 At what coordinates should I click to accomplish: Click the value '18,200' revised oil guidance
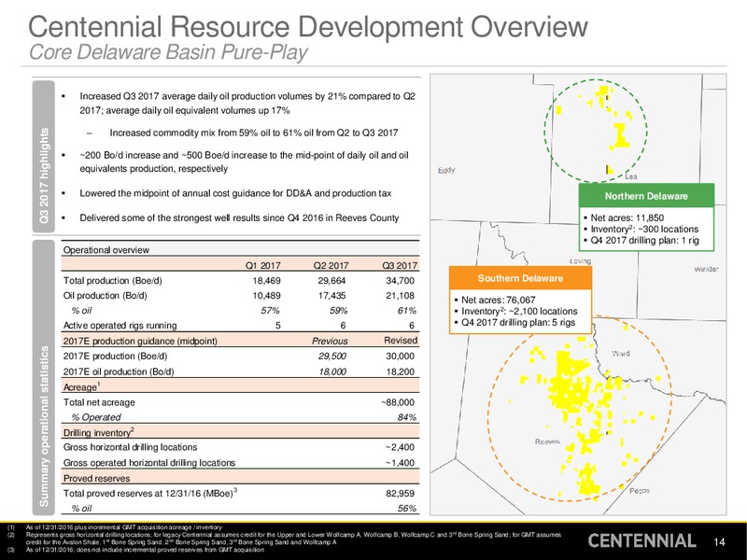[x=401, y=371]
